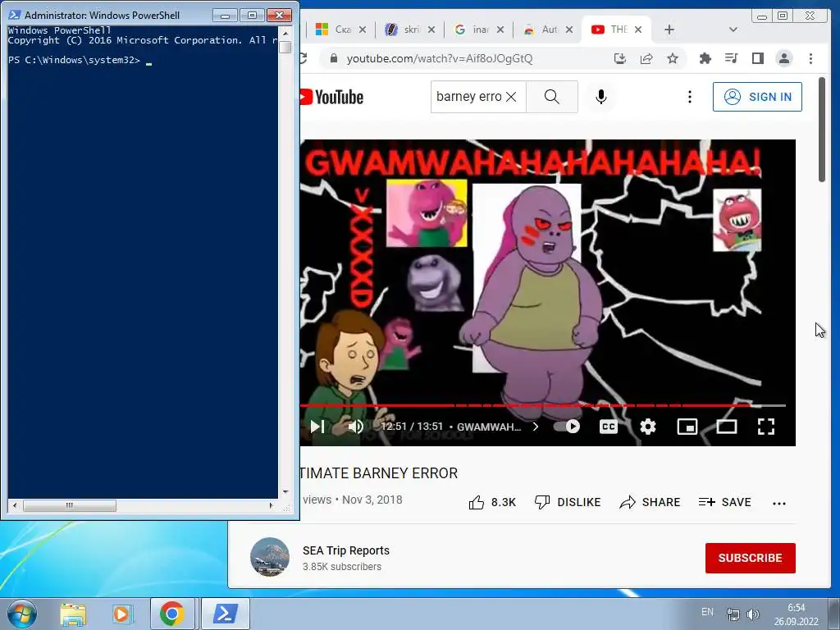Open the taskbar clock 6:54
Screen dimensions: 840x630
(796, 614)
